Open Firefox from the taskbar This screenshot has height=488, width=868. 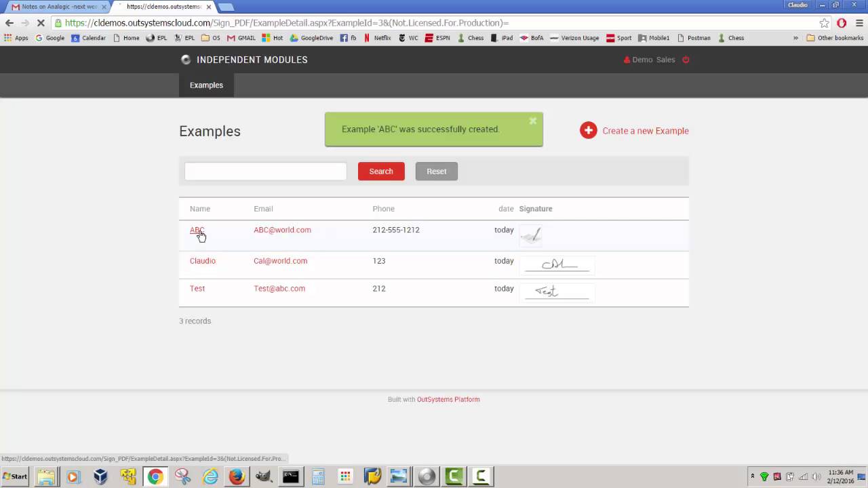point(237,477)
